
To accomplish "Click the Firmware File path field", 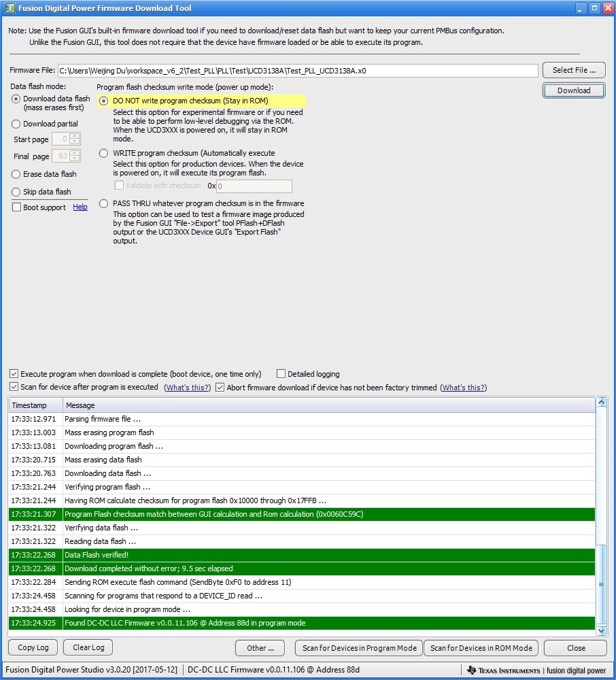I will 298,71.
